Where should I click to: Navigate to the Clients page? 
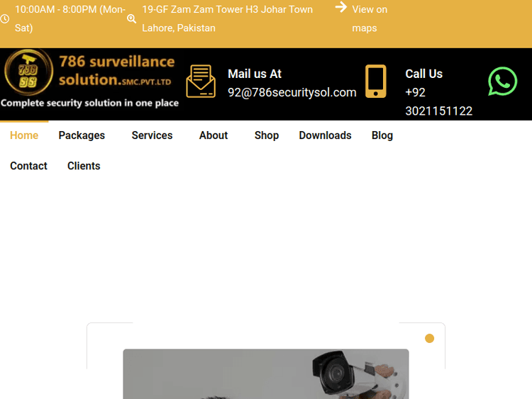[x=84, y=166]
